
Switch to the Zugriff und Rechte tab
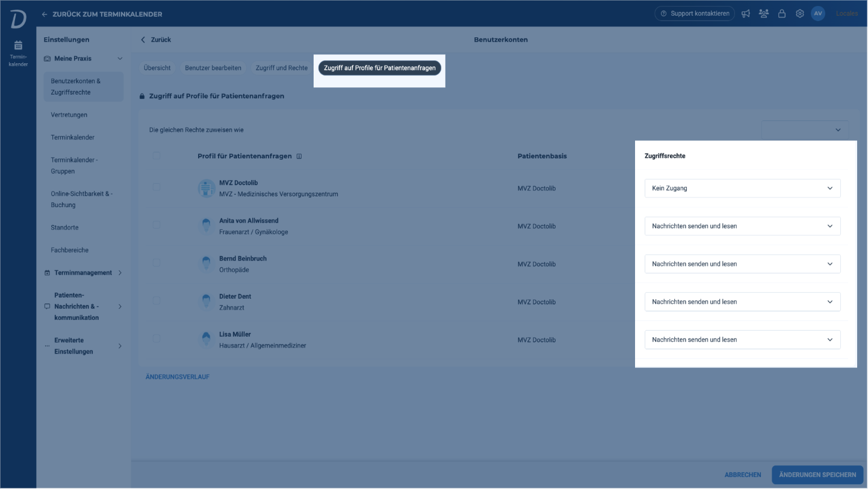[281, 68]
